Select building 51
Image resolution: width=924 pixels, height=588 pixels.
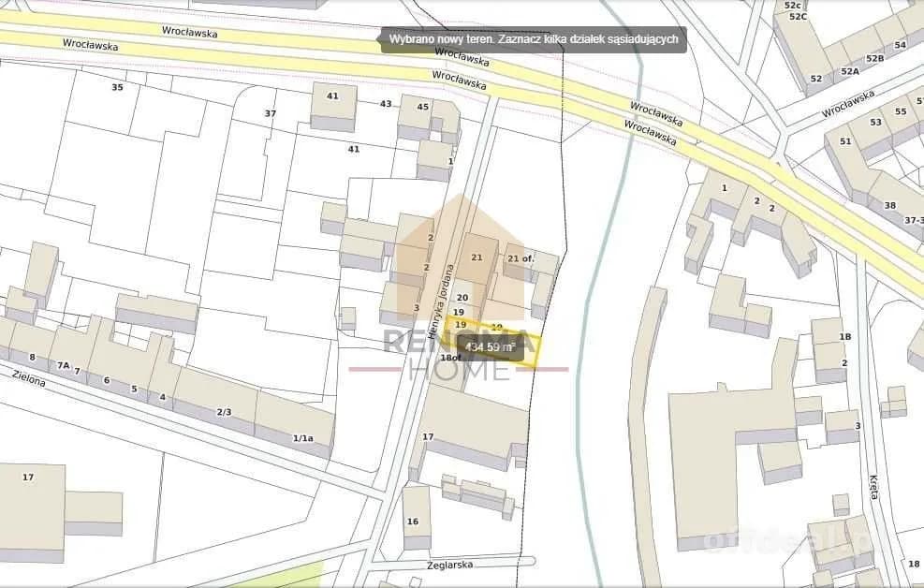(x=845, y=141)
